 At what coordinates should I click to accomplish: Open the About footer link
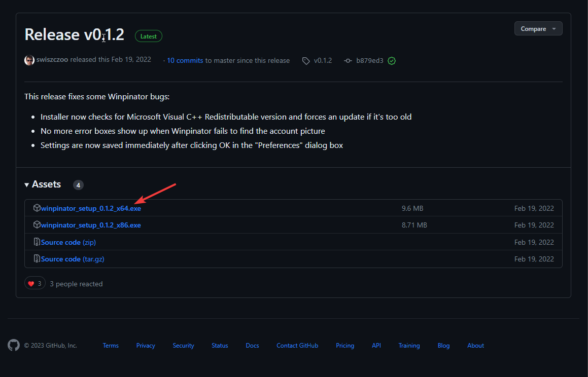pos(475,346)
